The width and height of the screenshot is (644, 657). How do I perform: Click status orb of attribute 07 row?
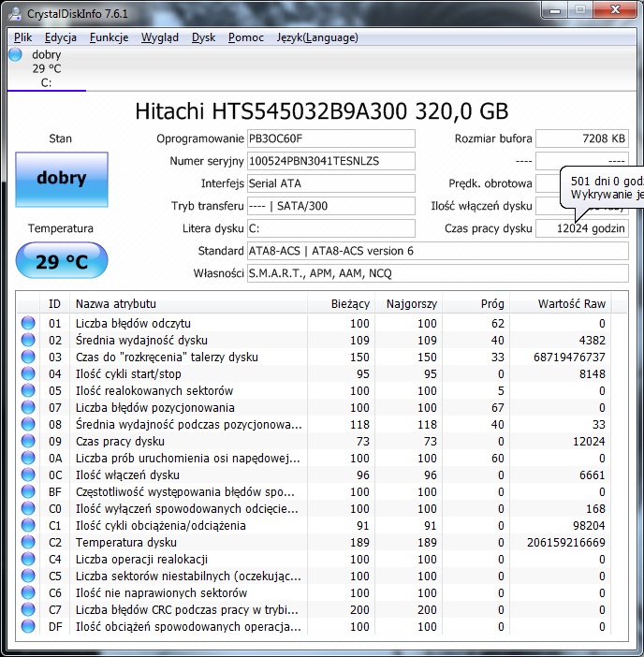click(x=28, y=407)
